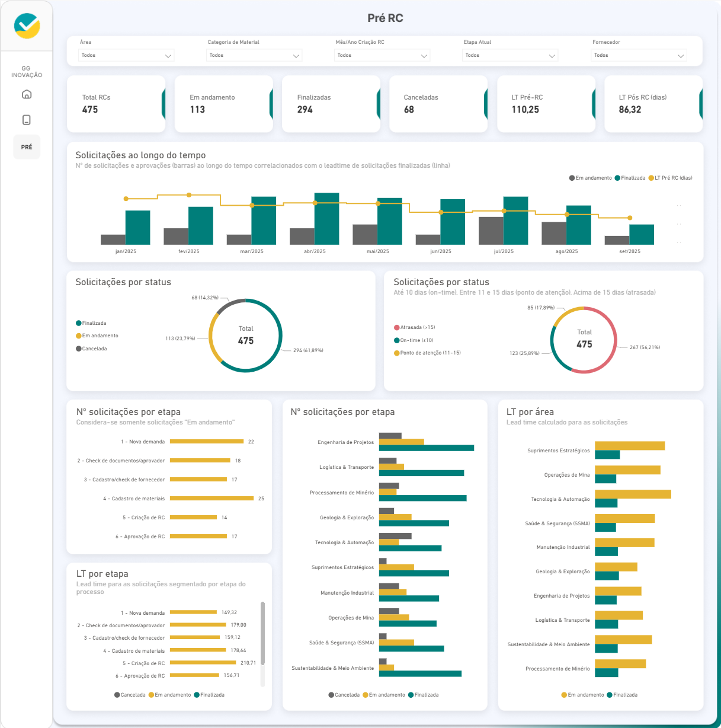721x728 pixels.
Task: Click Ponto de atenção (11-15) legend icon
Action: click(397, 353)
